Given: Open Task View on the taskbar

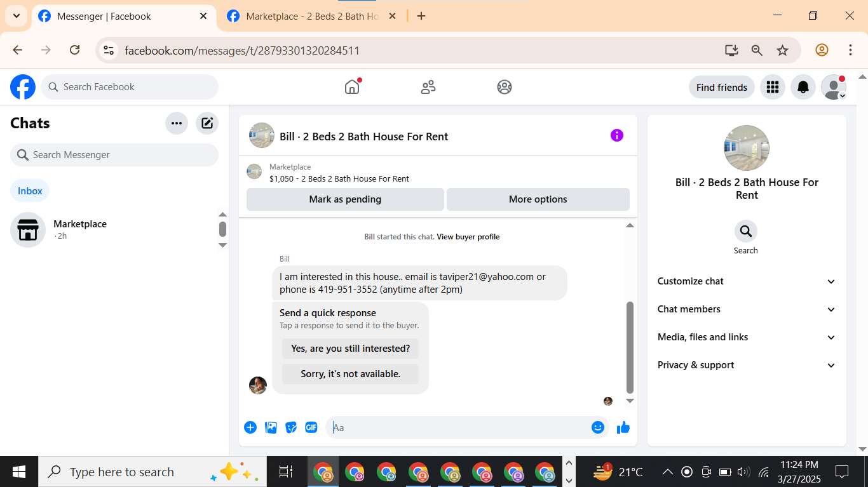Looking at the screenshot, I should pyautogui.click(x=286, y=472).
